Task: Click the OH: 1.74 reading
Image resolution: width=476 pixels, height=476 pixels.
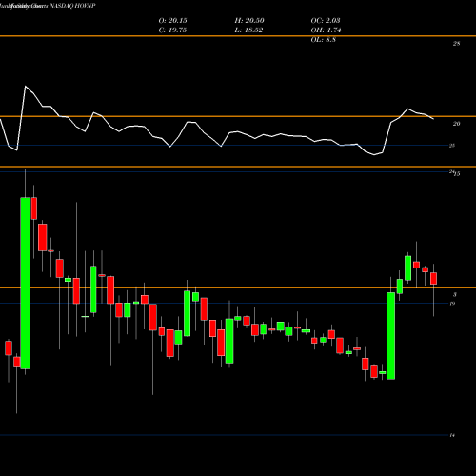Action: click(x=326, y=30)
